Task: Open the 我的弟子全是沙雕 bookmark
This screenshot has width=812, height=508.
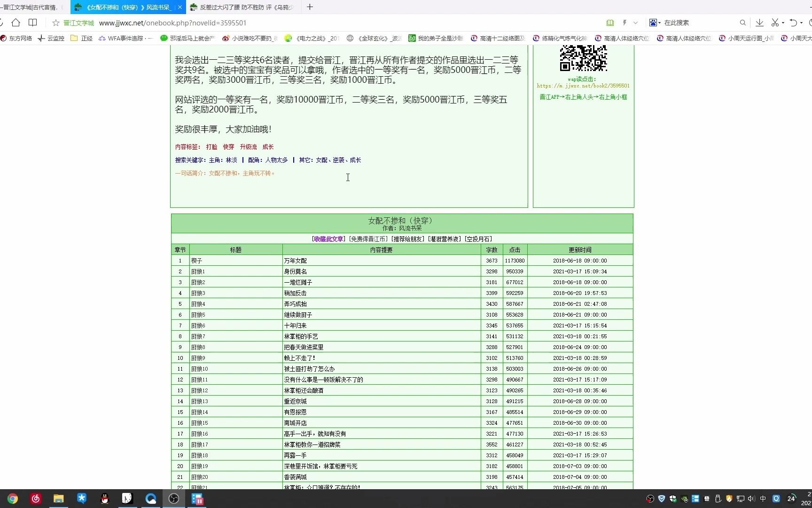Action: (x=436, y=39)
